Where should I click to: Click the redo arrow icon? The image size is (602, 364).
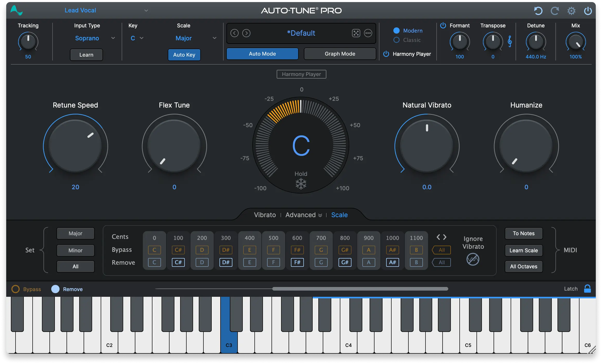554,11
